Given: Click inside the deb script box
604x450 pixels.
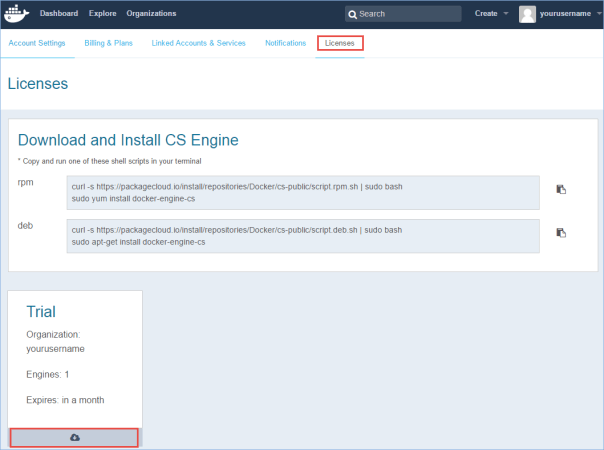Looking at the screenshot, I should click(x=302, y=236).
